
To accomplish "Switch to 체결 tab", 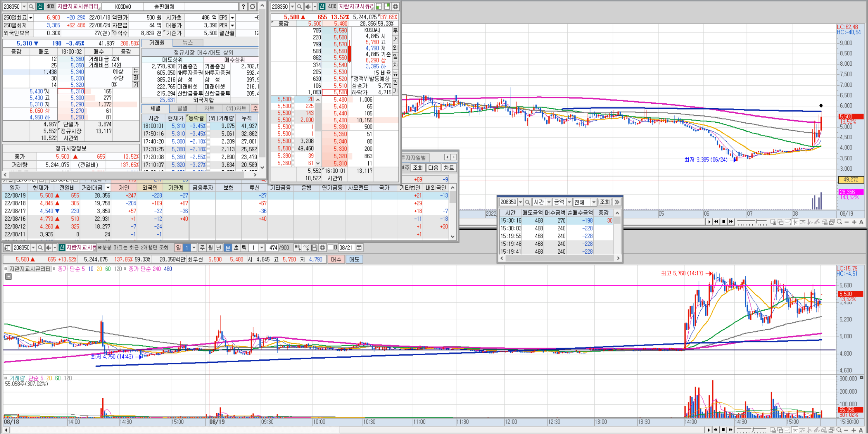I will 155,108.
